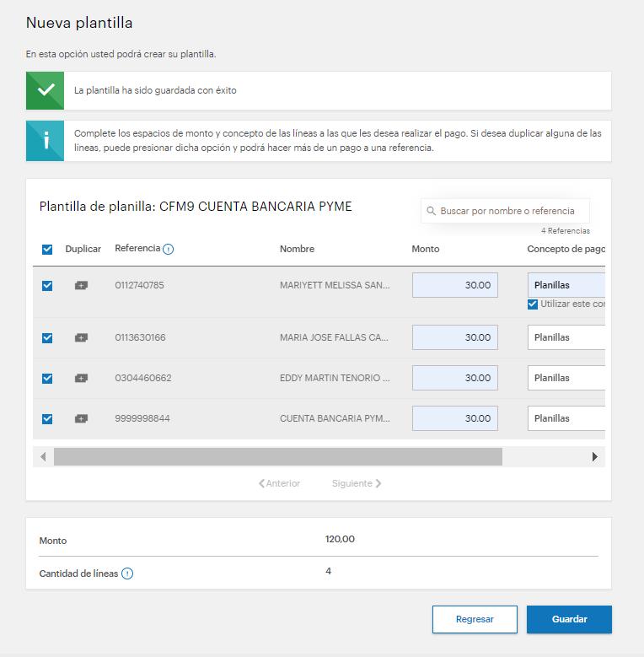Expand payment concept dropdown for reference 9999998844
This screenshot has width=644, height=657.
[x=566, y=418]
